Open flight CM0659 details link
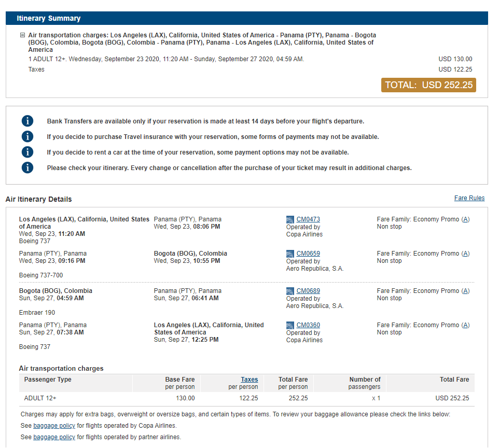The image size is (499, 448). 308,253
